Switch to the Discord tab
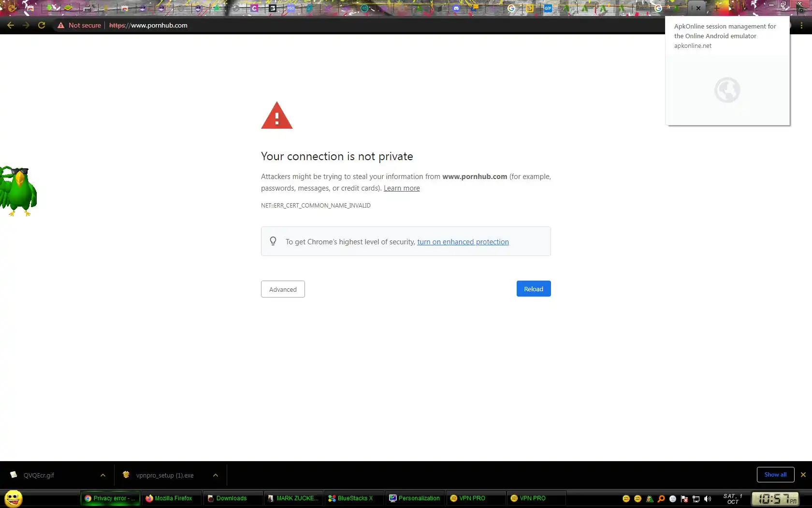The image size is (812, 508). click(x=456, y=8)
